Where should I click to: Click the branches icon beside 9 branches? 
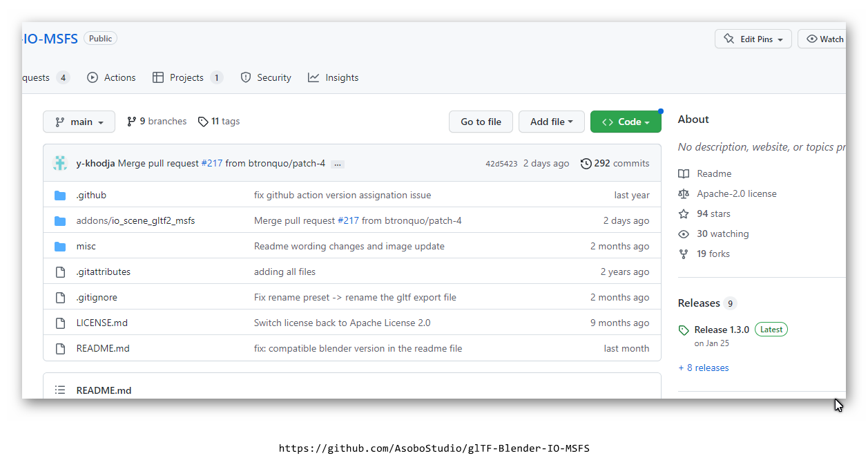[x=131, y=122]
